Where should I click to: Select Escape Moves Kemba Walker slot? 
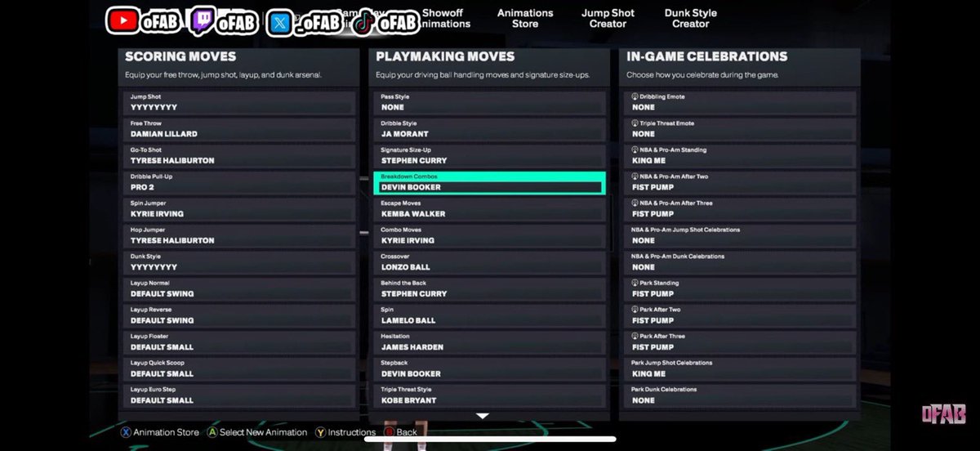pos(490,209)
